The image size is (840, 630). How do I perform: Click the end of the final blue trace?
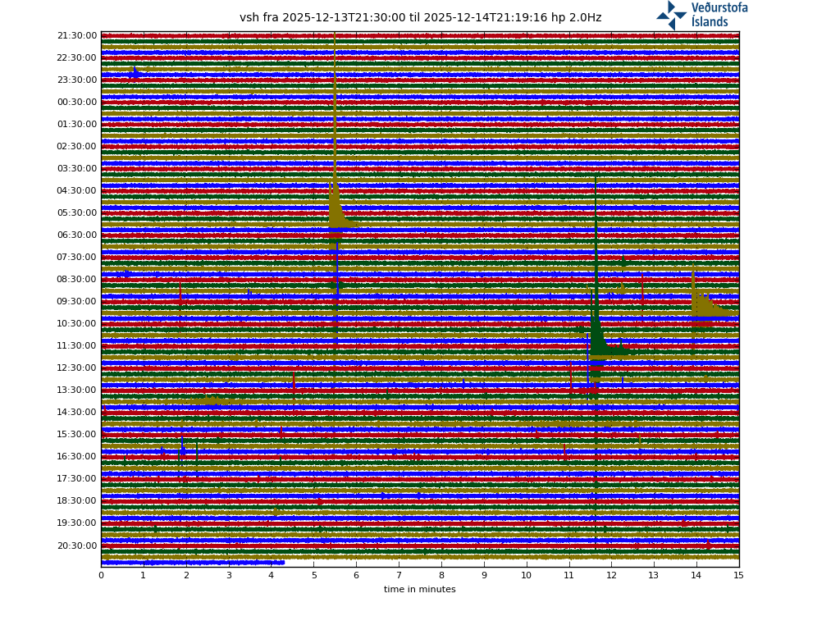coord(283,563)
